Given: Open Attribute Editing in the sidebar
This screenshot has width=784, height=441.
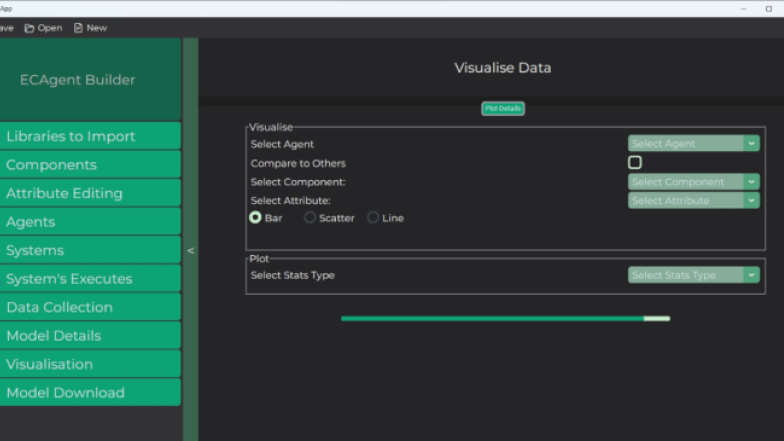Looking at the screenshot, I should pyautogui.click(x=90, y=193).
